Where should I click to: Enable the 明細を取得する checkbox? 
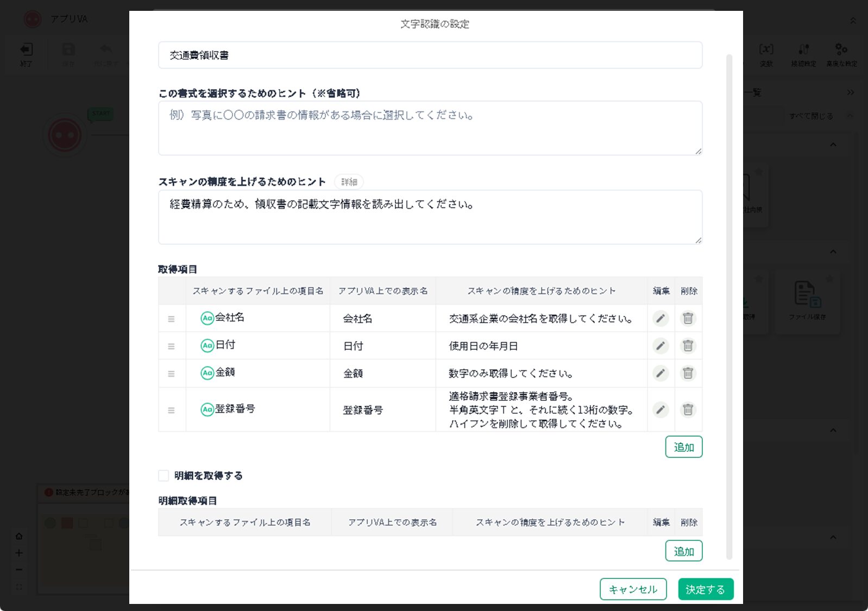tap(163, 476)
